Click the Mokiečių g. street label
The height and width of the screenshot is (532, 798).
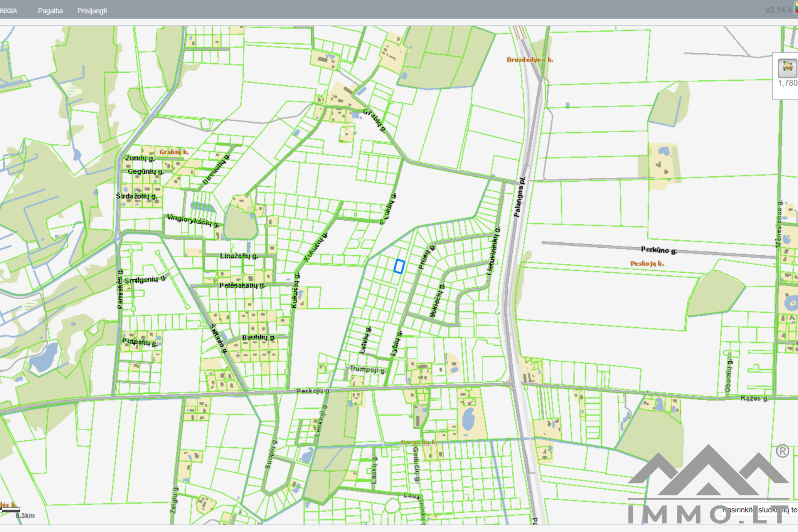pyautogui.click(x=436, y=300)
